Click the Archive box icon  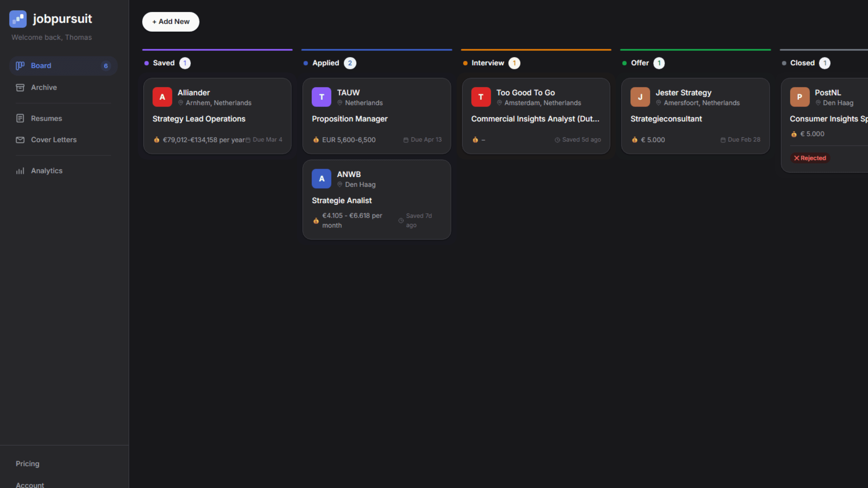tap(20, 87)
